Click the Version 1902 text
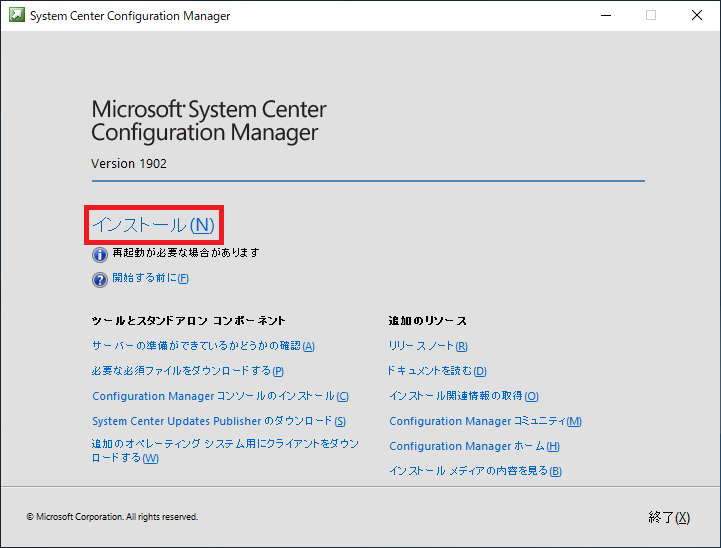721x548 pixels. tap(129, 164)
